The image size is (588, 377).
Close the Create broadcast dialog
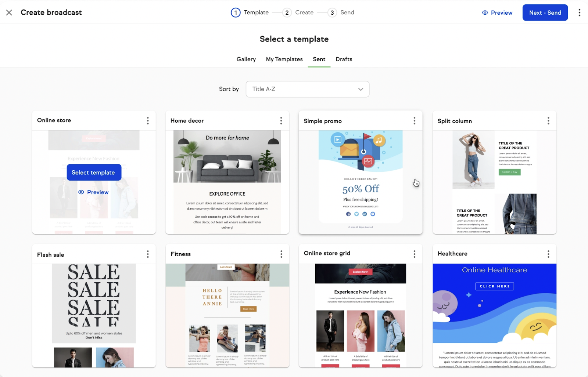[x=9, y=12]
